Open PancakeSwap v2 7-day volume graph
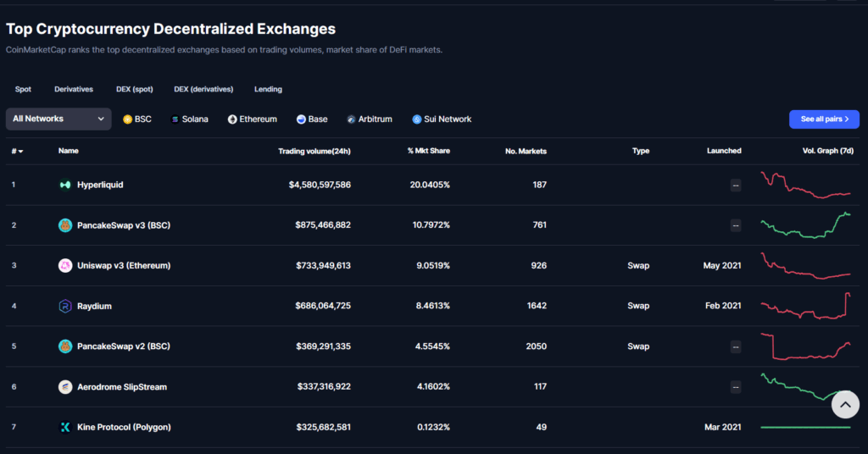868x454 pixels. click(805, 346)
